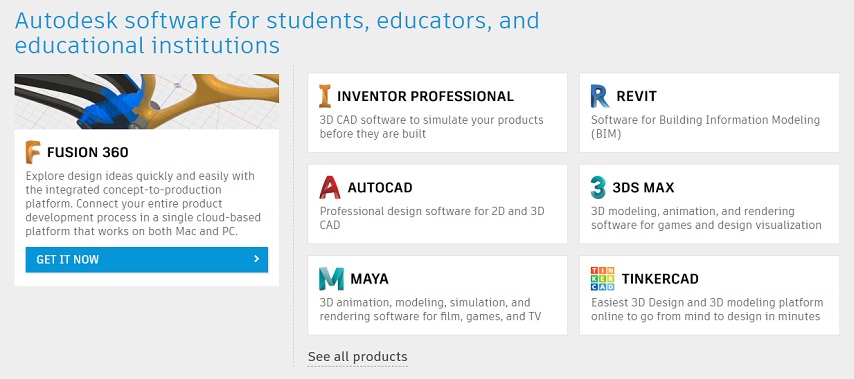The width and height of the screenshot is (854, 379).
Task: Open the AUTOCAD product heading
Action: click(x=380, y=188)
